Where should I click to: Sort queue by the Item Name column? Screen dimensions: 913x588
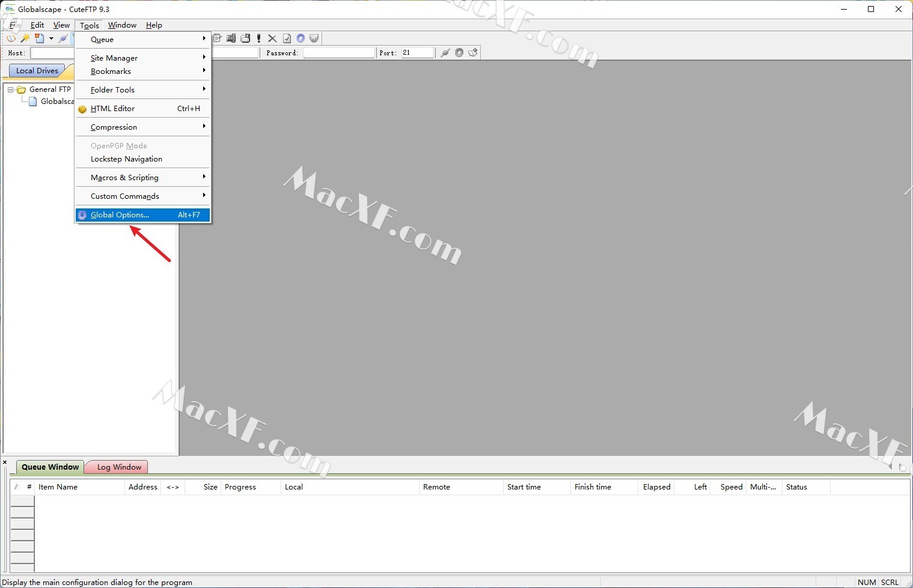[x=79, y=487]
